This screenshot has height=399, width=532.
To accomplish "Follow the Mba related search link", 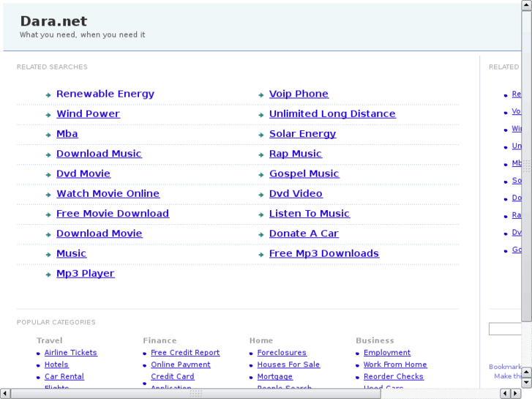I will click(67, 134).
